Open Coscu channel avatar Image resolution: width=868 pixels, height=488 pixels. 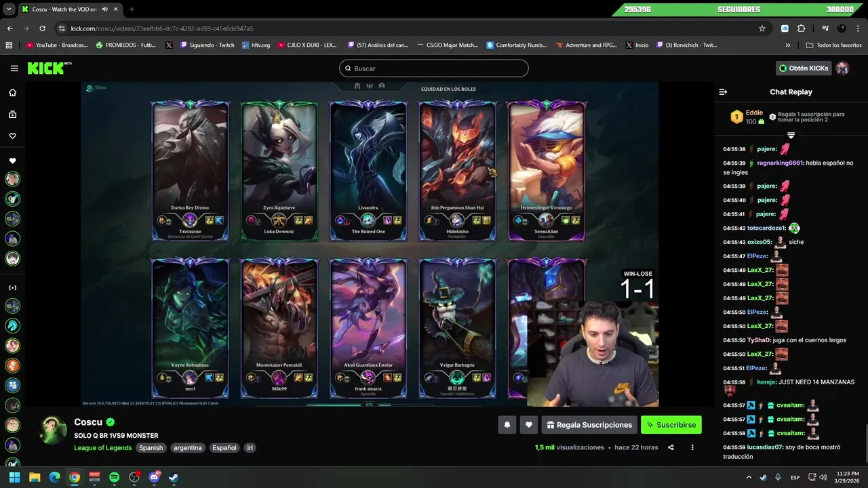click(53, 430)
